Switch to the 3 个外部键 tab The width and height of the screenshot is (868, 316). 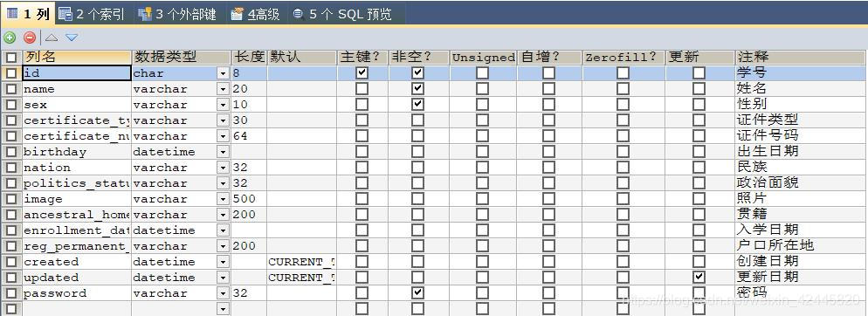pyautogui.click(x=177, y=14)
